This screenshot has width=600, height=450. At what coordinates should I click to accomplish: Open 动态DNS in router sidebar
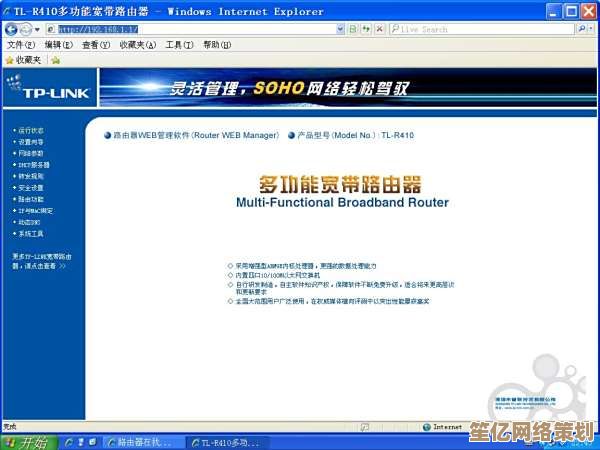coord(29,222)
